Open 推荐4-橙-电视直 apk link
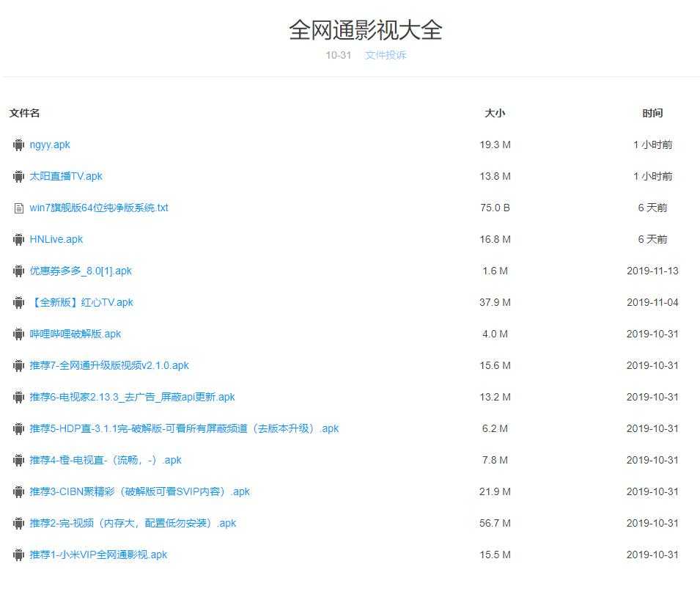The height and width of the screenshot is (600, 700). click(106, 460)
